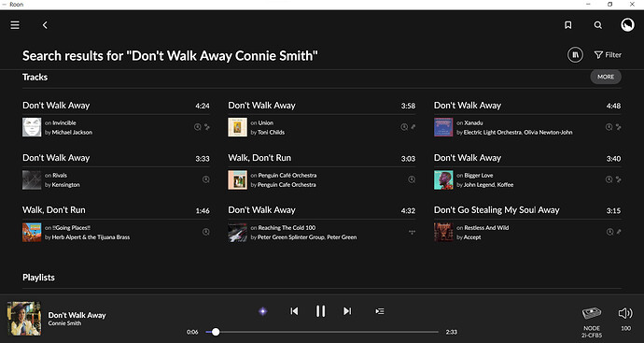644x343 pixels.
Task: Open the !!Going Places!! album cover thumbnail
Action: (32, 233)
